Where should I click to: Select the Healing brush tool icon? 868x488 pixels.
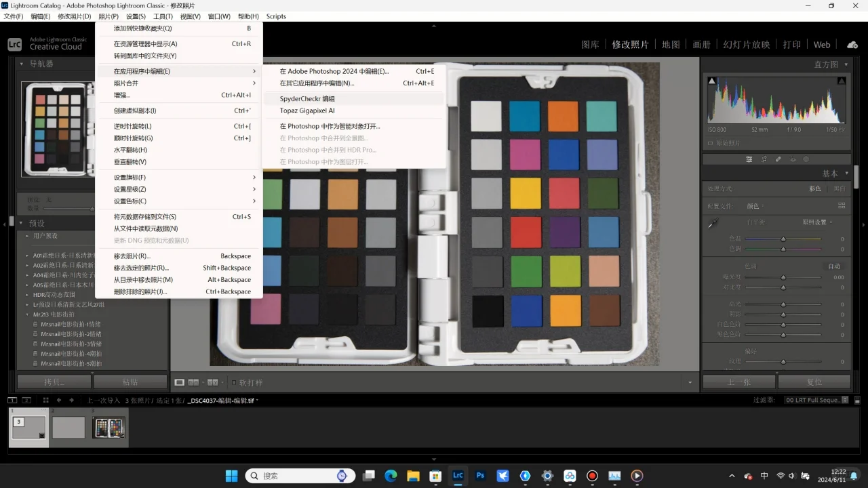[778, 159]
